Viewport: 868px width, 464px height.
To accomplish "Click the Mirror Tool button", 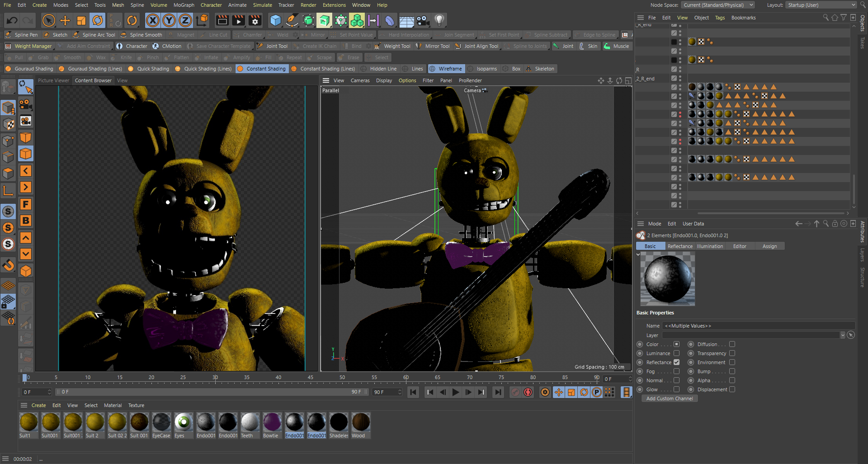I will (x=433, y=46).
